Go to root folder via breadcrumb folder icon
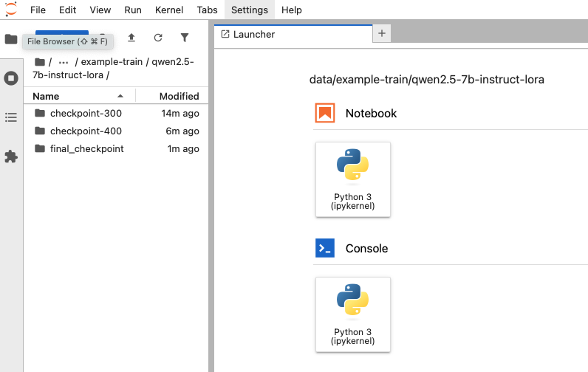 (40, 62)
